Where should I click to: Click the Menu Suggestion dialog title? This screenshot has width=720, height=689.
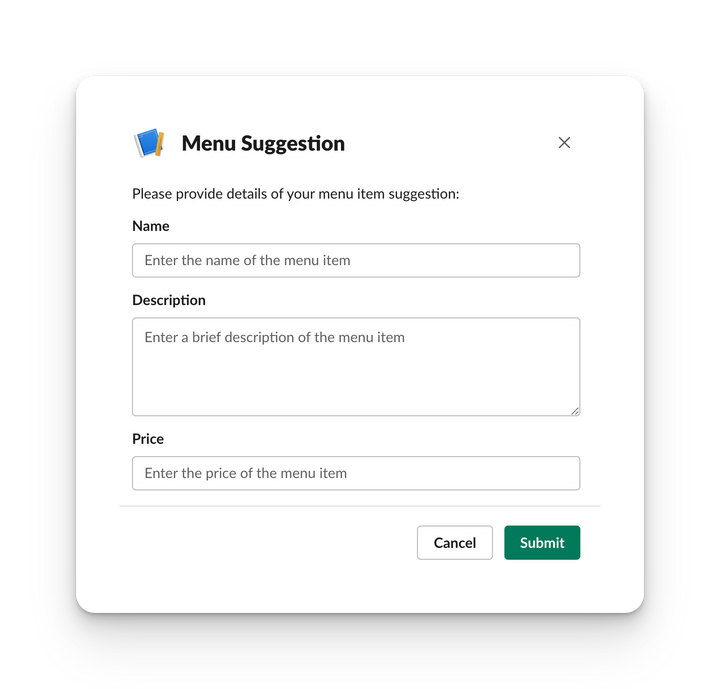tap(263, 143)
